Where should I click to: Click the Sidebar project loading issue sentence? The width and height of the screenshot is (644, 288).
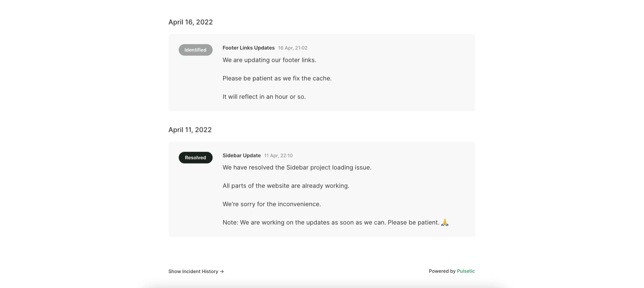tap(297, 168)
